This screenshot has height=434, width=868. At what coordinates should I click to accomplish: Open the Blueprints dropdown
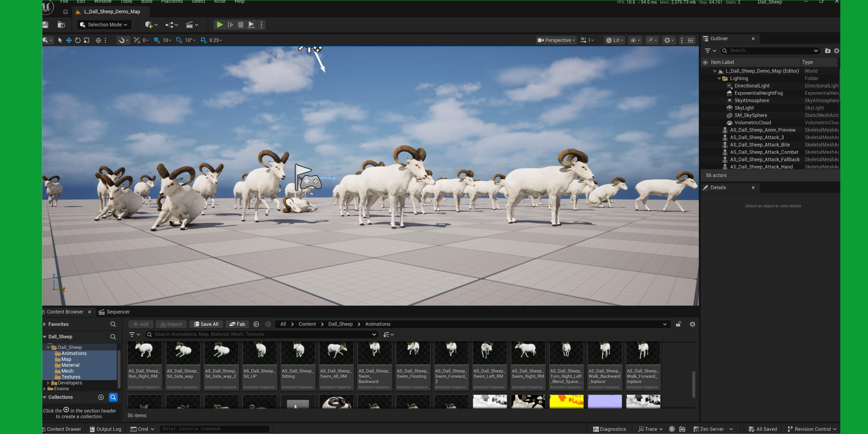172,25
